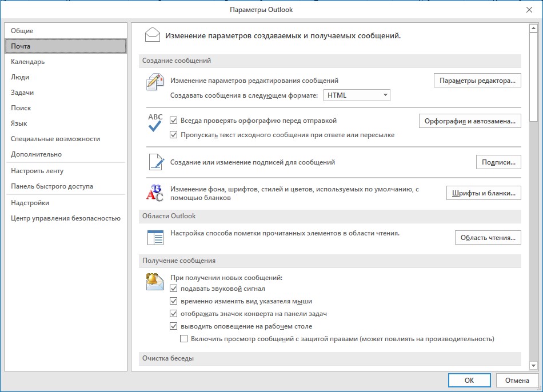The height and width of the screenshot is (392, 543).
Task: Switch to the 'Календарь' settings category
Action: coord(66,62)
